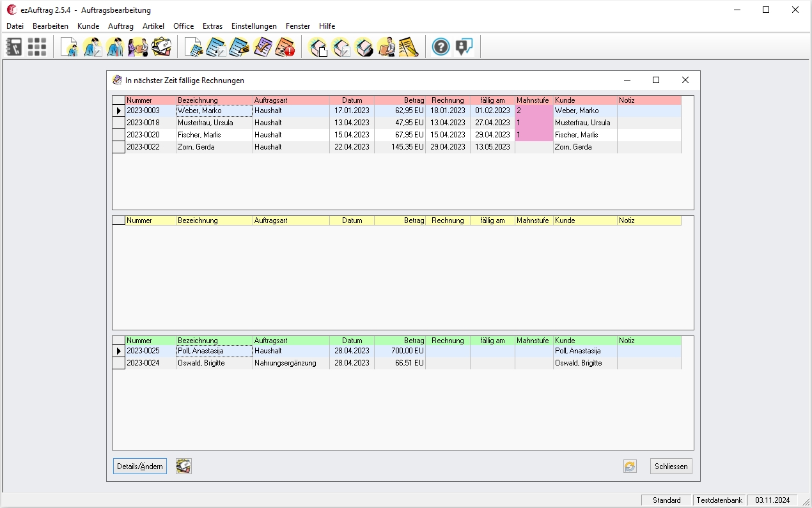
Task: Open the Hilfe menu
Action: (x=327, y=26)
